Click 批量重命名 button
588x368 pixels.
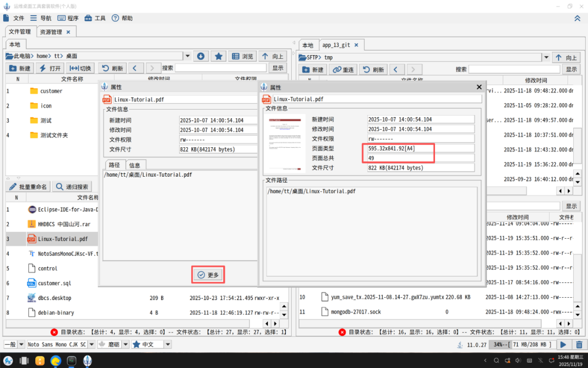(28, 186)
